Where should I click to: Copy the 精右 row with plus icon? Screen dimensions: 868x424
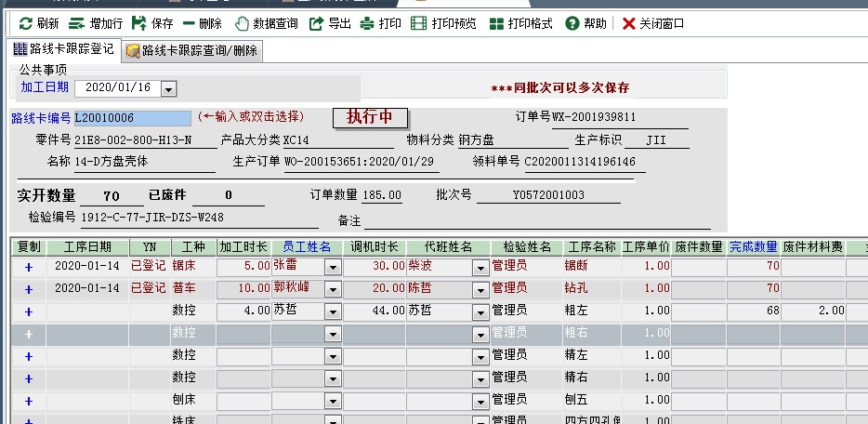pyautogui.click(x=29, y=378)
